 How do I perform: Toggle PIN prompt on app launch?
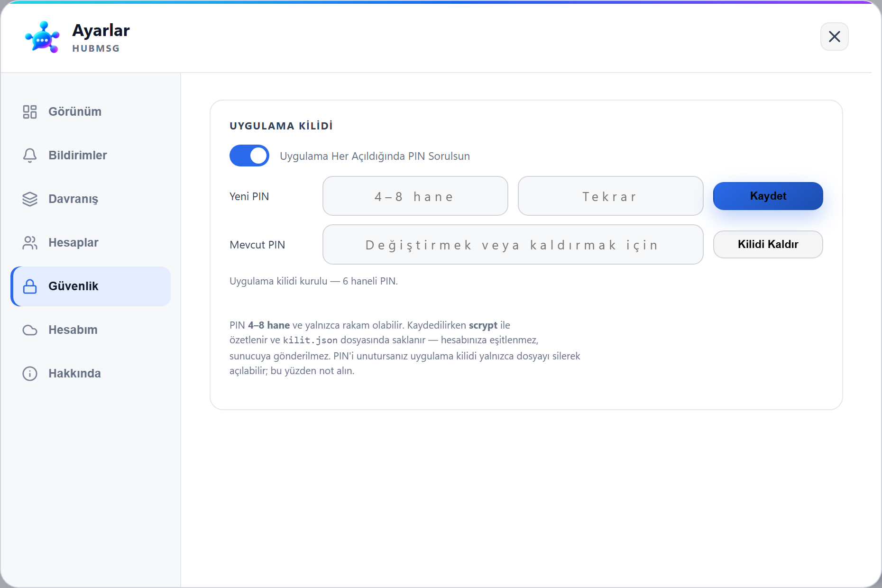click(x=249, y=156)
